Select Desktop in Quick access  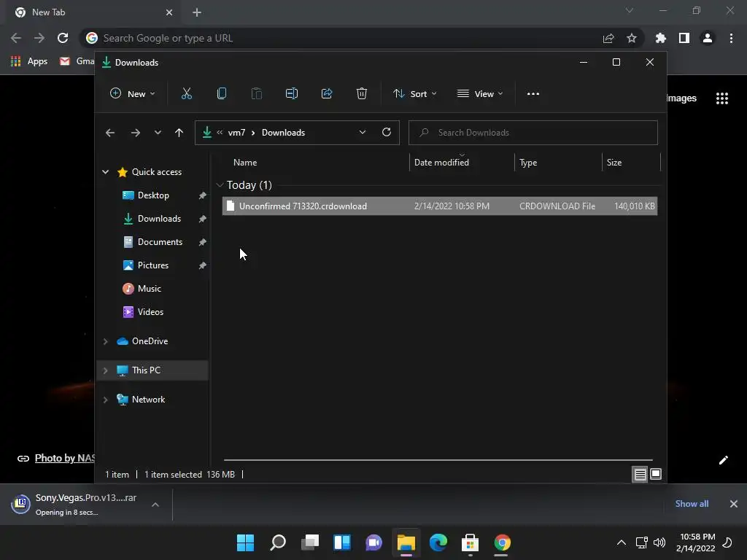153,195
